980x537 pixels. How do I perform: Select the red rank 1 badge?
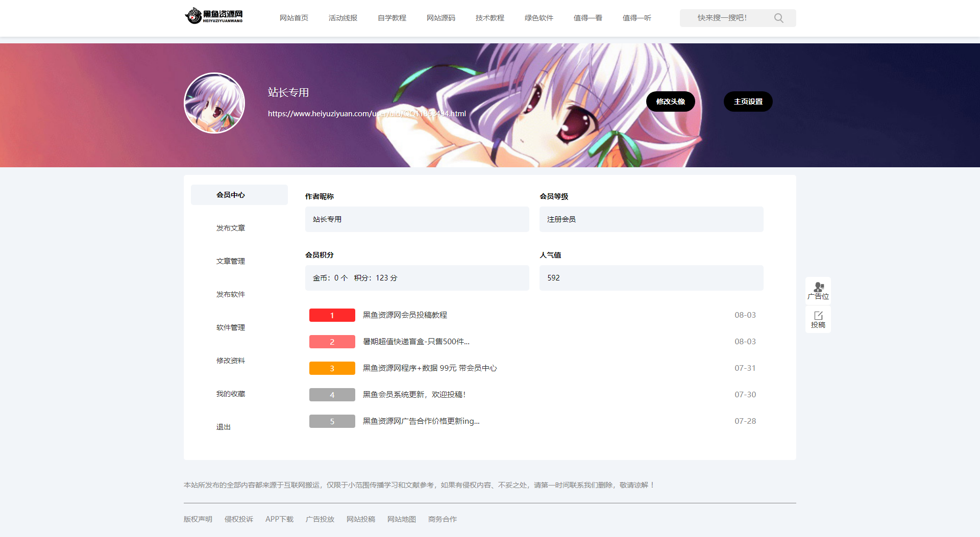pos(332,315)
